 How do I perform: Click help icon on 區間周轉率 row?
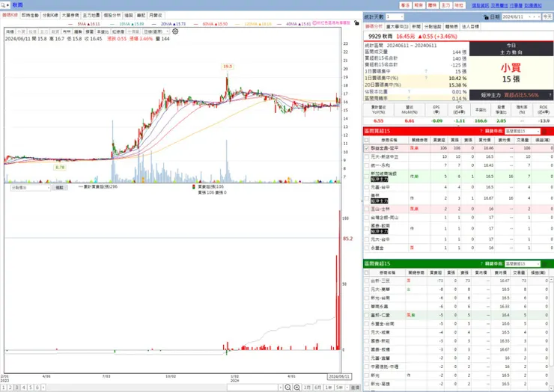[409, 98]
